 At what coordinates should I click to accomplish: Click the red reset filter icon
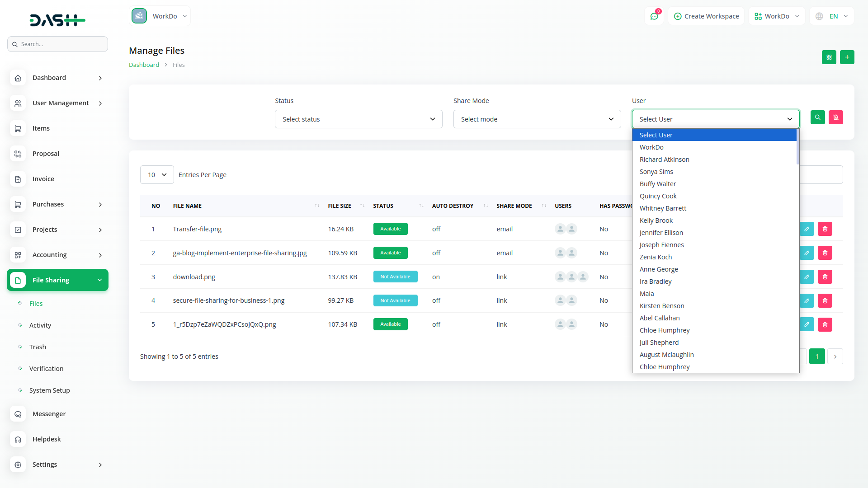pyautogui.click(x=835, y=117)
